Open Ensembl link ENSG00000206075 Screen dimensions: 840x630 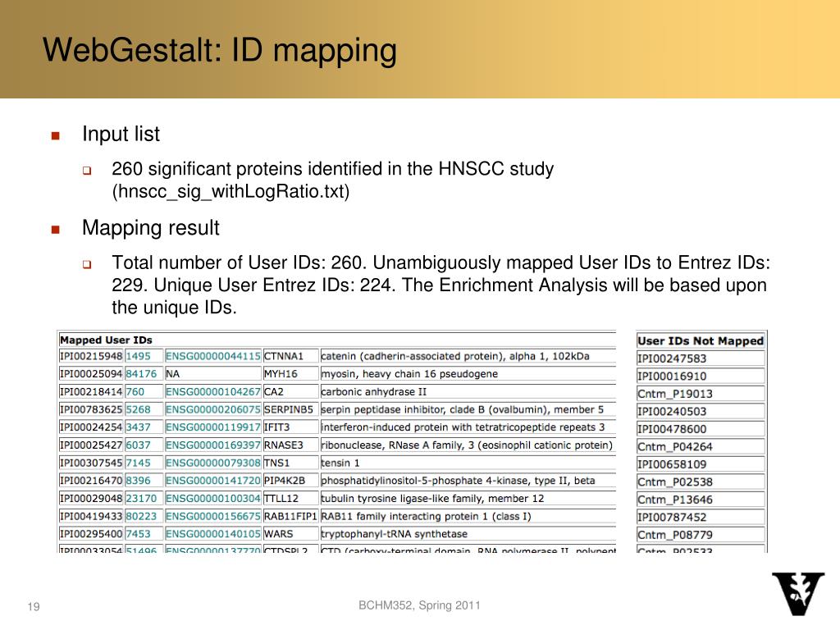pyautogui.click(x=213, y=409)
